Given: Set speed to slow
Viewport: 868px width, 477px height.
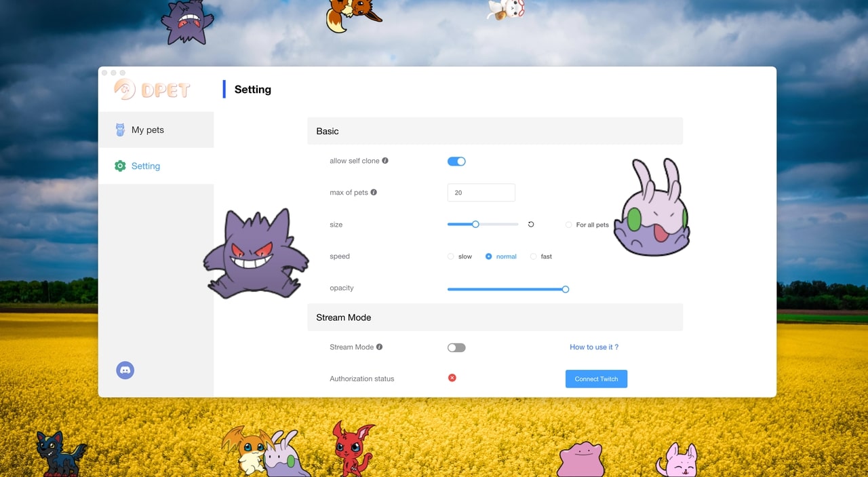Looking at the screenshot, I should 451,256.
